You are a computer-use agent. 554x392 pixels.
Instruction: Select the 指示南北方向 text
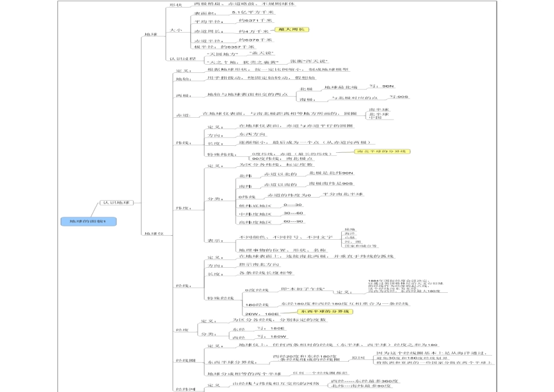[x=259, y=264]
